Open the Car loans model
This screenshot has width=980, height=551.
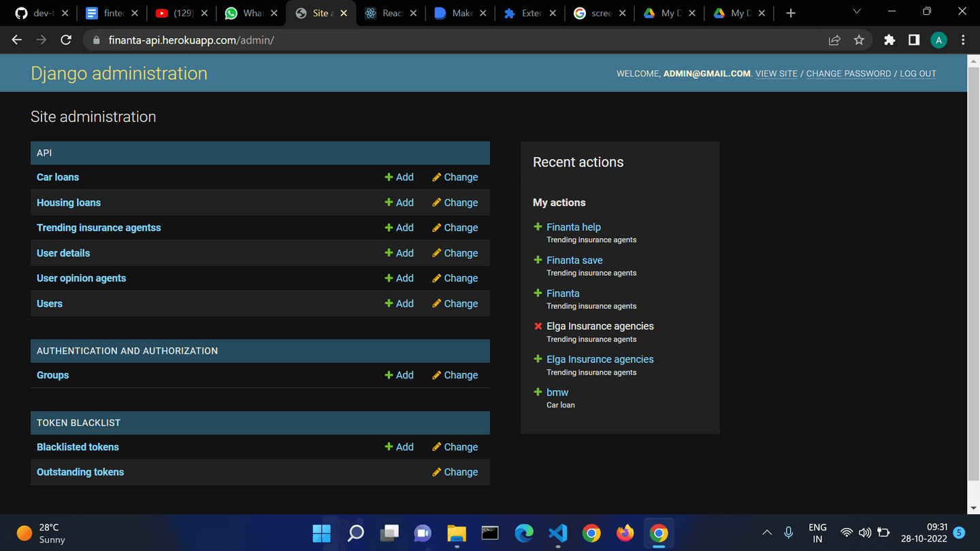(x=58, y=177)
